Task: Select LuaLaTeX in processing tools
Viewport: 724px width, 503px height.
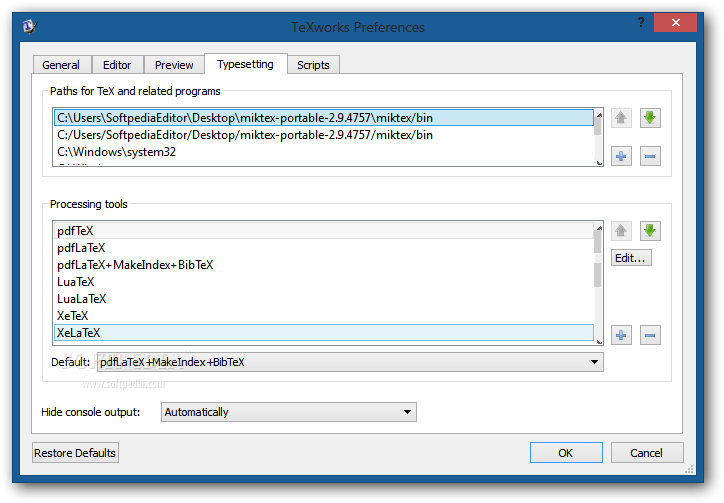Action: tap(324, 299)
